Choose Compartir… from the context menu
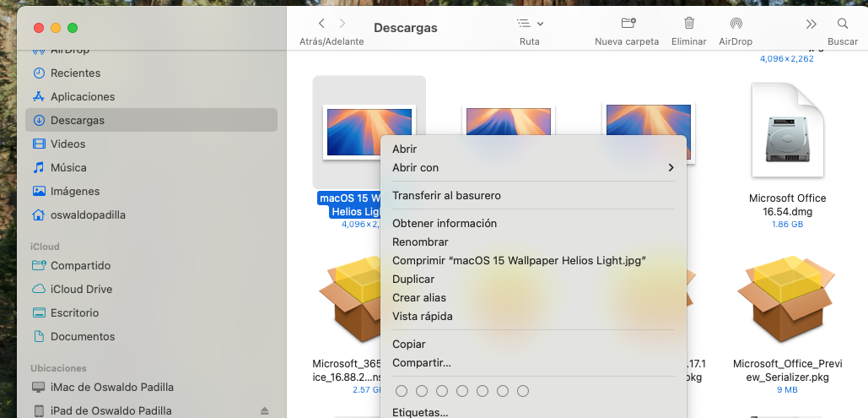 534,363
